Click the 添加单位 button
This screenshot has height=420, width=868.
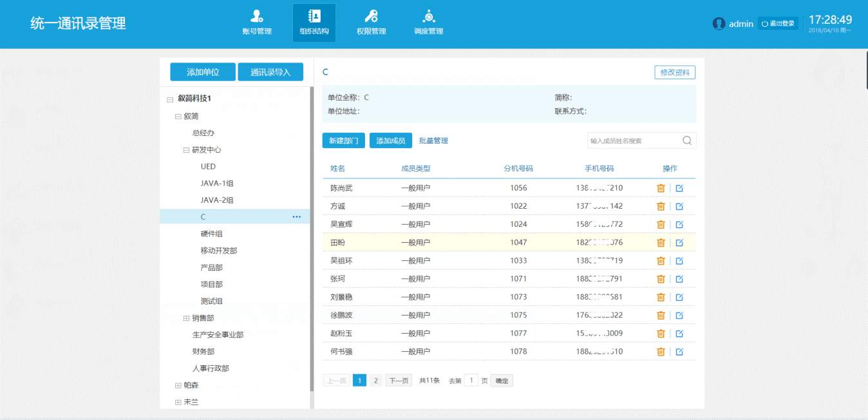[x=203, y=72]
